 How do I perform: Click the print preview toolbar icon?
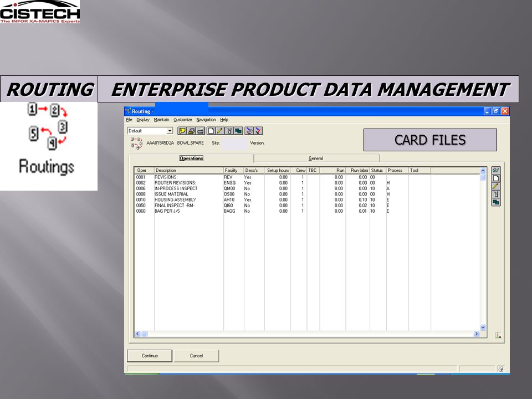(x=191, y=131)
